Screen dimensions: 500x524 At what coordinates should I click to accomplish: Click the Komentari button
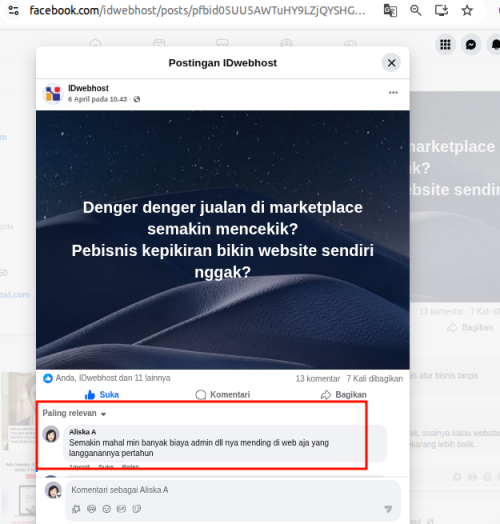click(x=223, y=395)
